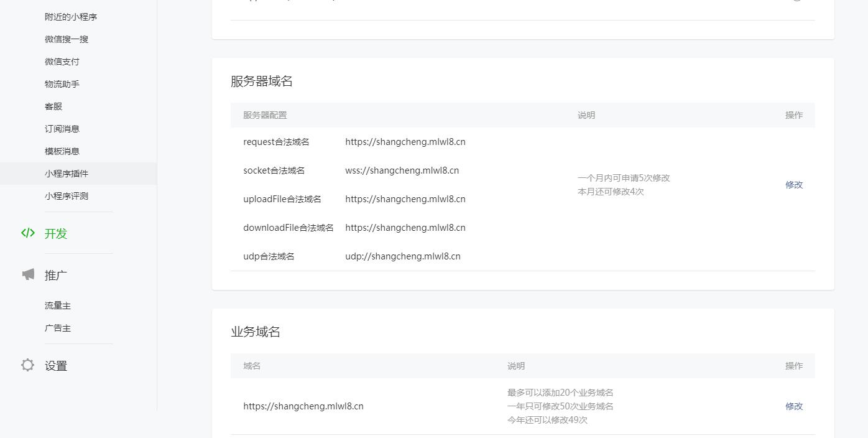Viewport: 868px width, 438px height.
Task: Click the 推广 megaphone icon
Action: [x=28, y=274]
